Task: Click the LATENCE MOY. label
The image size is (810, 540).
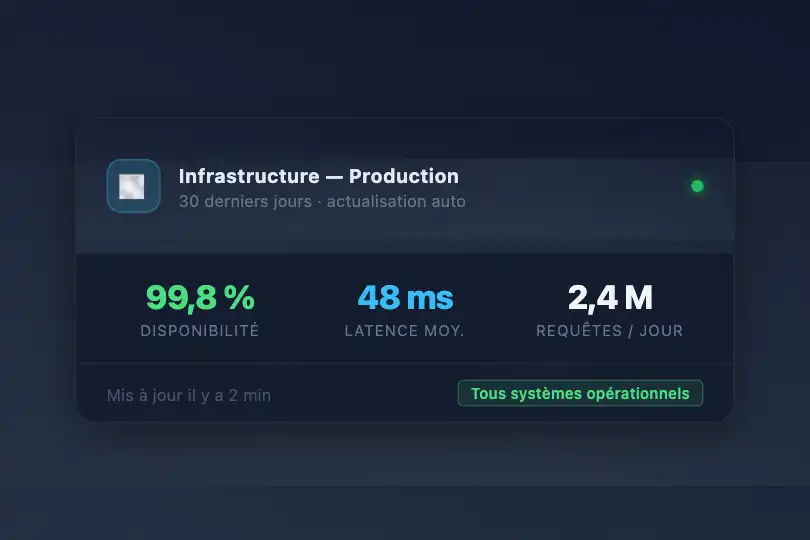Action: (x=404, y=331)
